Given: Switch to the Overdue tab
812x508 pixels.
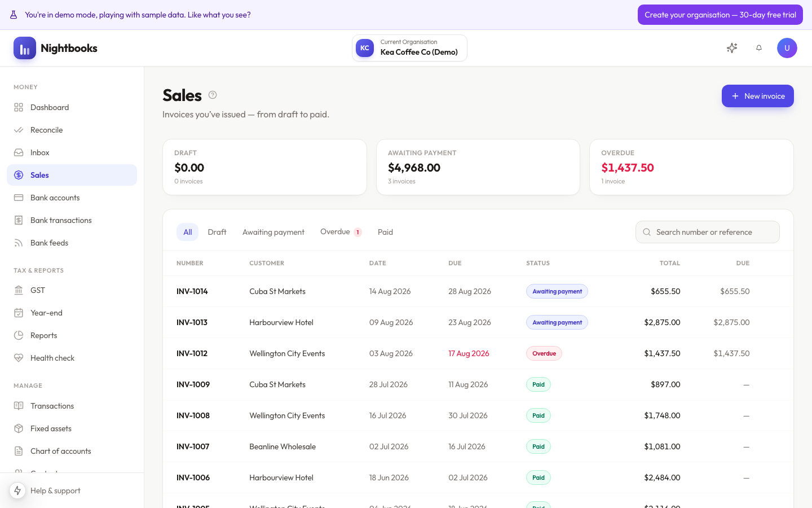Looking at the screenshot, I should [341, 232].
